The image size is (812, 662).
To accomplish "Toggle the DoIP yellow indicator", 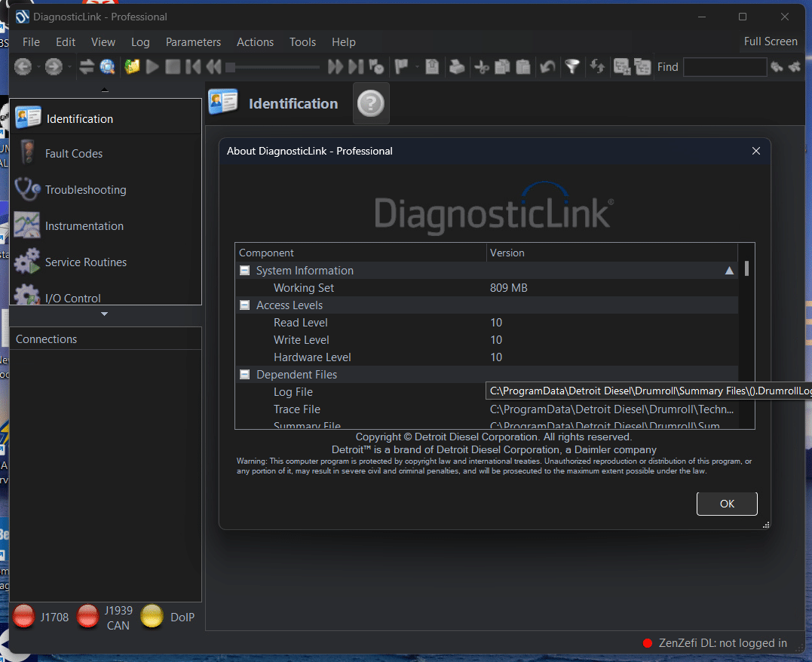I will click(x=152, y=616).
